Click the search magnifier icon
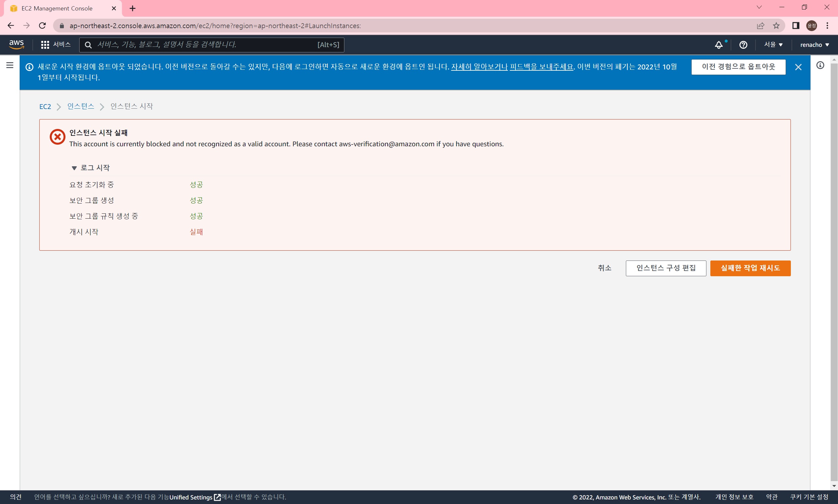Screen dimensions: 838x504 88,45
